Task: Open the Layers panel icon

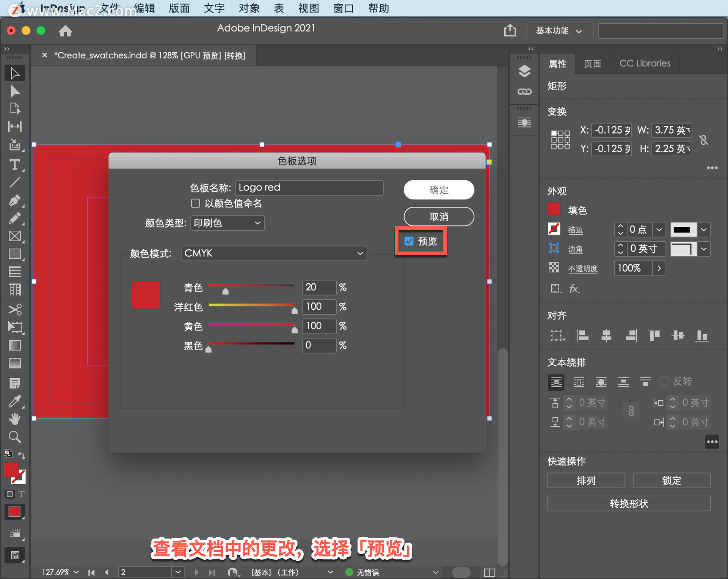Action: pyautogui.click(x=524, y=71)
